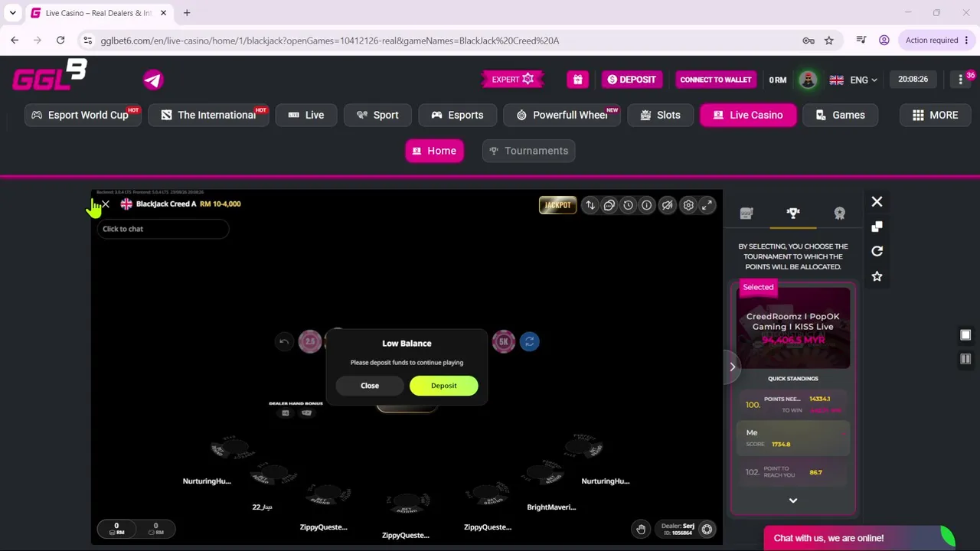980x551 pixels.
Task: Open the slot machine tab in side panel
Action: [x=746, y=214]
